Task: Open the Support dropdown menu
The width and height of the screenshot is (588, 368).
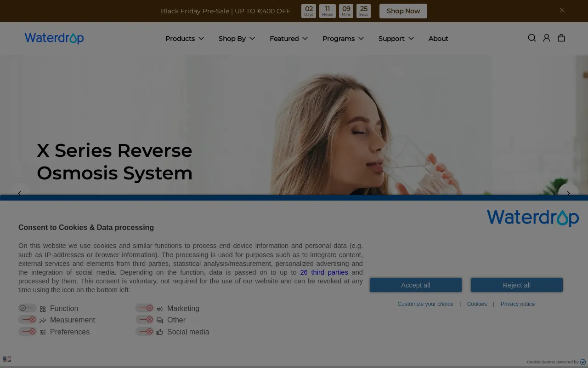Action: coord(396,39)
